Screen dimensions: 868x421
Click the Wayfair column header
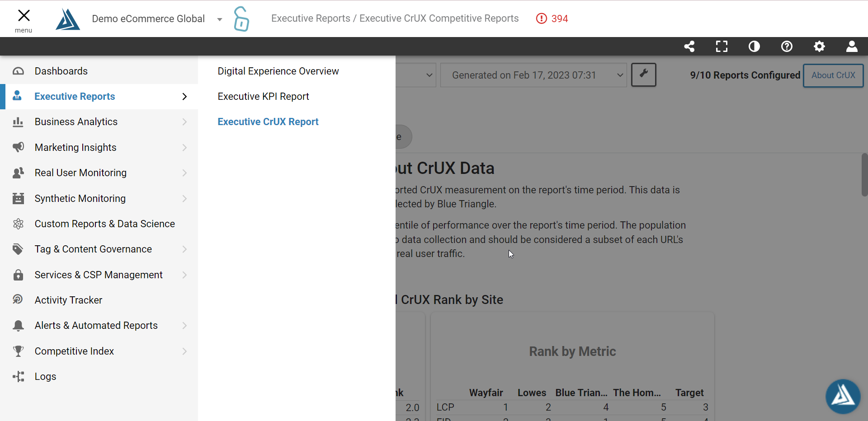[x=486, y=393]
